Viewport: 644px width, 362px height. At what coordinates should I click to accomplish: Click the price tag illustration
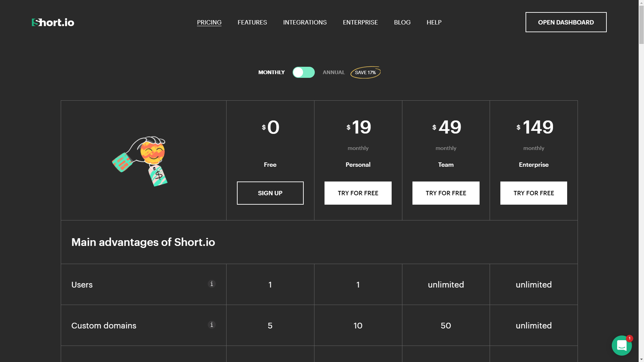(140, 161)
